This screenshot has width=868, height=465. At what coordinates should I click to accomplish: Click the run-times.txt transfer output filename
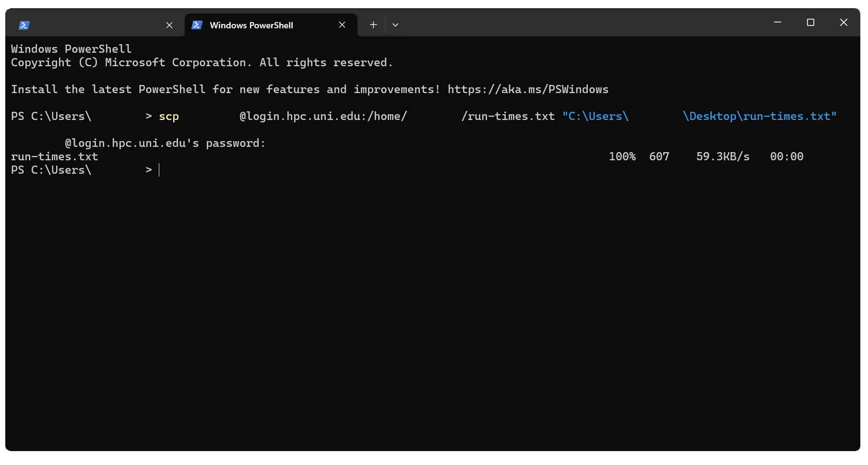[x=55, y=157]
